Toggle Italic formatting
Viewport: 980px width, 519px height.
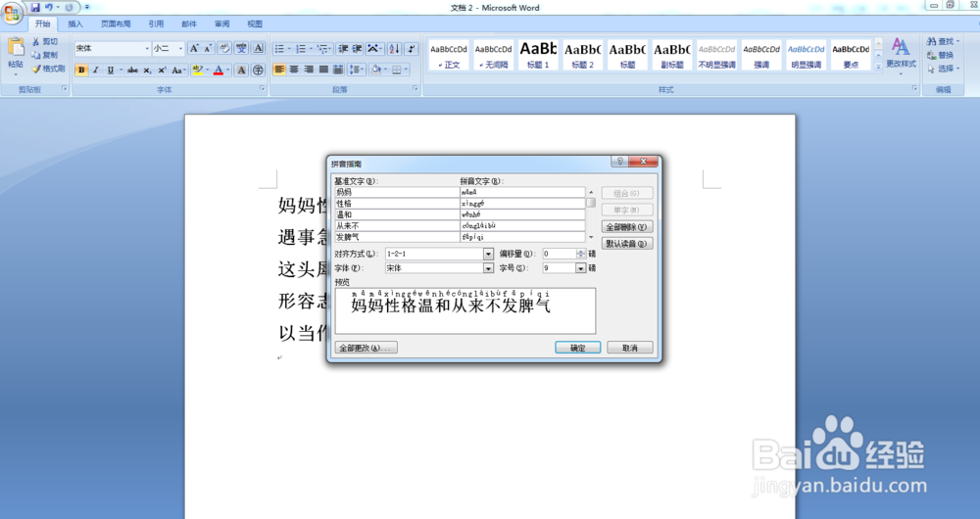[96, 70]
